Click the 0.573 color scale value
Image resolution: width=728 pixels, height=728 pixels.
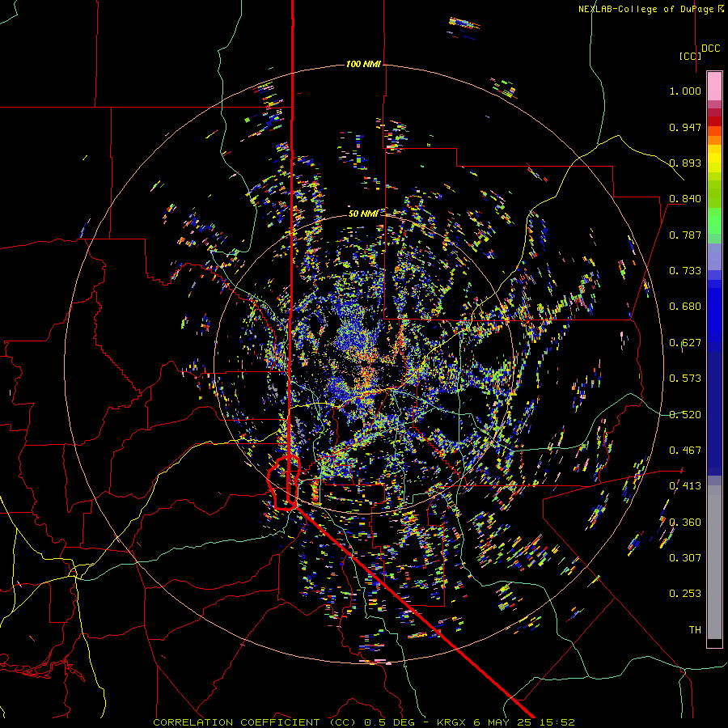pos(685,379)
